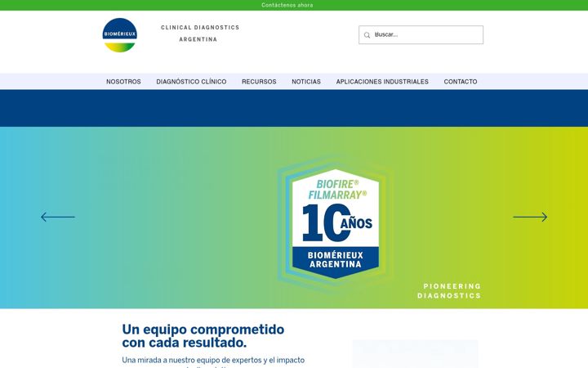Open the DIAGNÓSTICO CLÍNICO menu
This screenshot has height=368, width=588.
[x=191, y=82]
